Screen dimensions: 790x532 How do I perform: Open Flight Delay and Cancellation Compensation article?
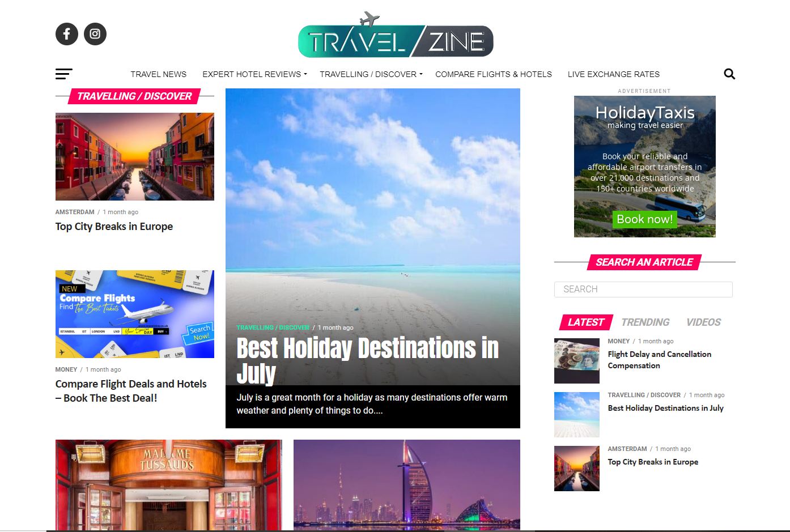[660, 360]
